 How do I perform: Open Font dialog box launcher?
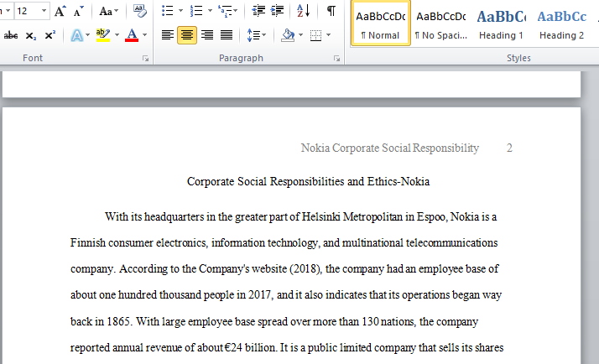click(x=145, y=58)
